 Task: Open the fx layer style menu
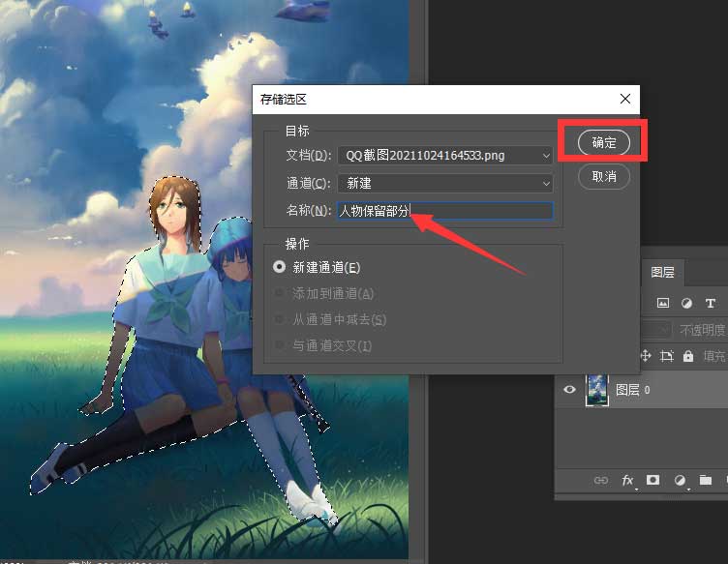pyautogui.click(x=627, y=480)
